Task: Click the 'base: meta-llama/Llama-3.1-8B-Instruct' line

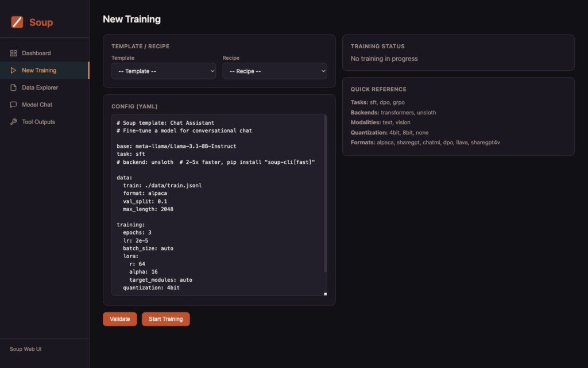Action: (x=176, y=146)
